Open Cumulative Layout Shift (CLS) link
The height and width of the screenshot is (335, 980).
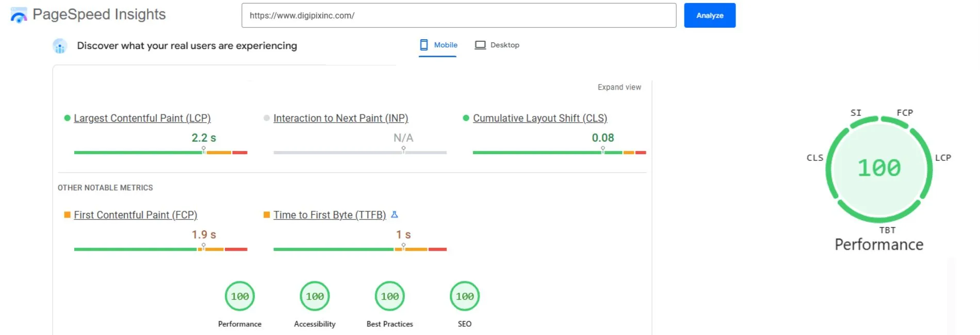coord(540,118)
